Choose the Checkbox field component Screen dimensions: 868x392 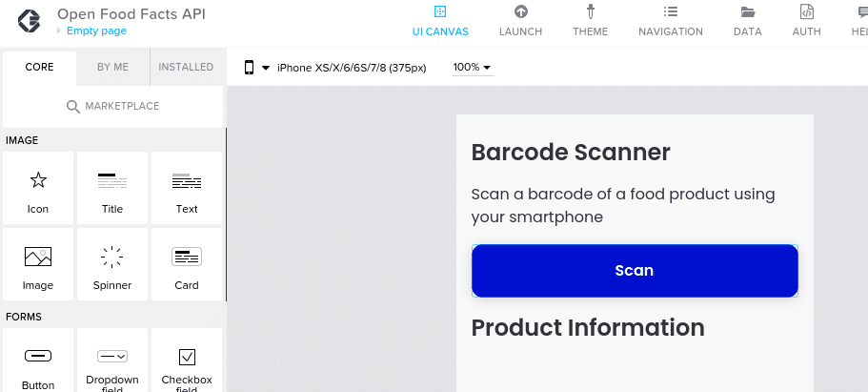(x=187, y=361)
